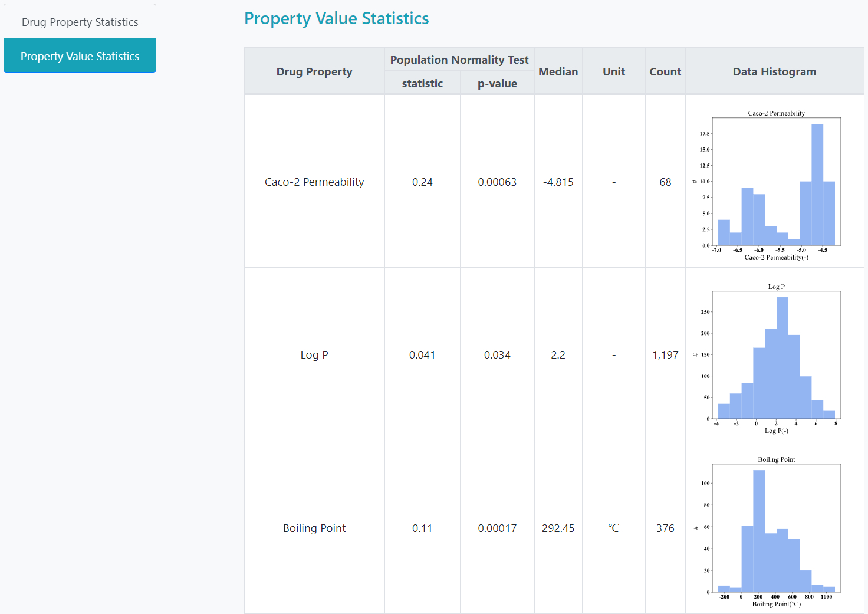This screenshot has height=614, width=868.
Task: Click Boiling Point count value 376
Action: 665,528
